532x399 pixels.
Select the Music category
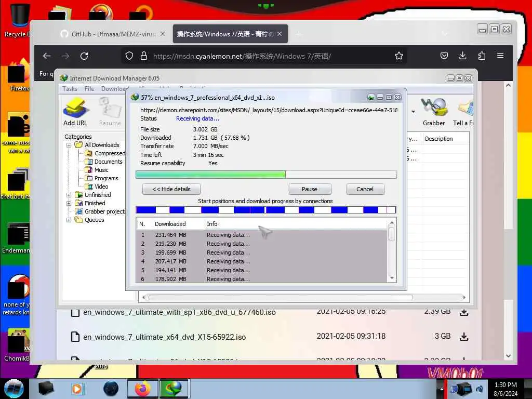pos(101,170)
